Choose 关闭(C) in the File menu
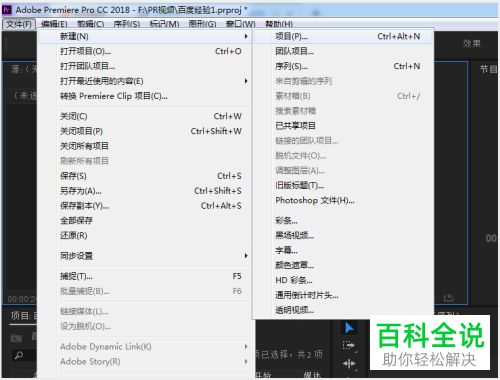Viewport: 500px width, 380px height. pyautogui.click(x=145, y=116)
